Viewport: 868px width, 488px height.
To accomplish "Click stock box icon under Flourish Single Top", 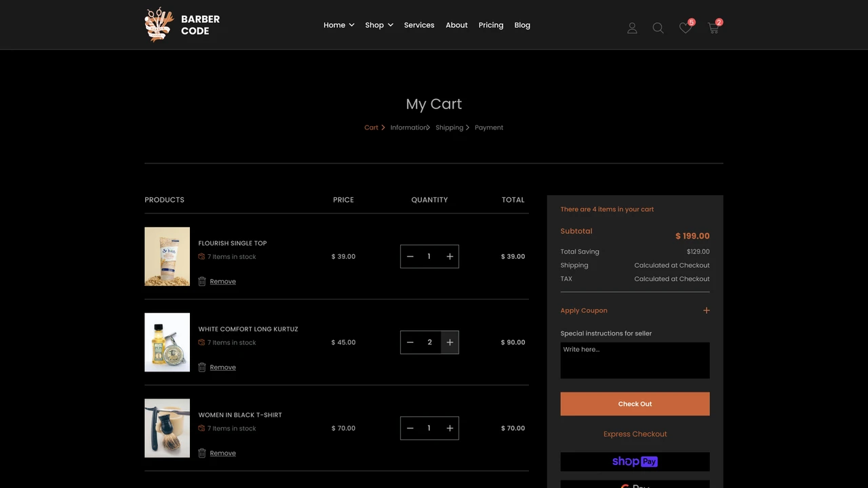I will (201, 256).
